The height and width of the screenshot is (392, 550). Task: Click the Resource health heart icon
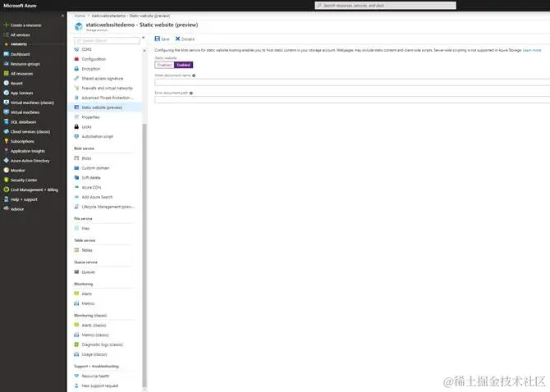[76, 376]
